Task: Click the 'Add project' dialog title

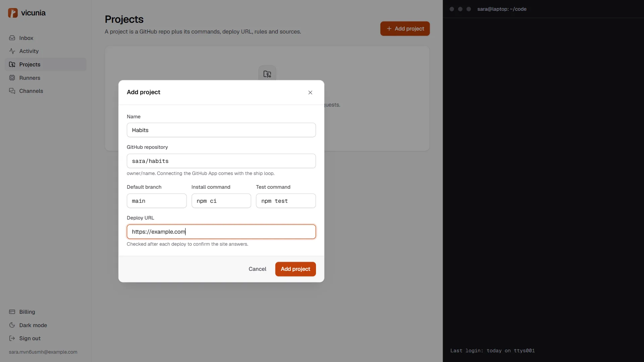Action: pyautogui.click(x=144, y=92)
